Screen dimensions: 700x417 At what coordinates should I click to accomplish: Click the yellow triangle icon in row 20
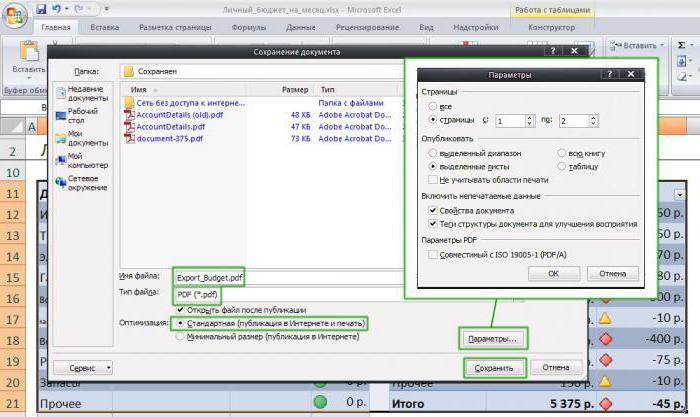605,381
